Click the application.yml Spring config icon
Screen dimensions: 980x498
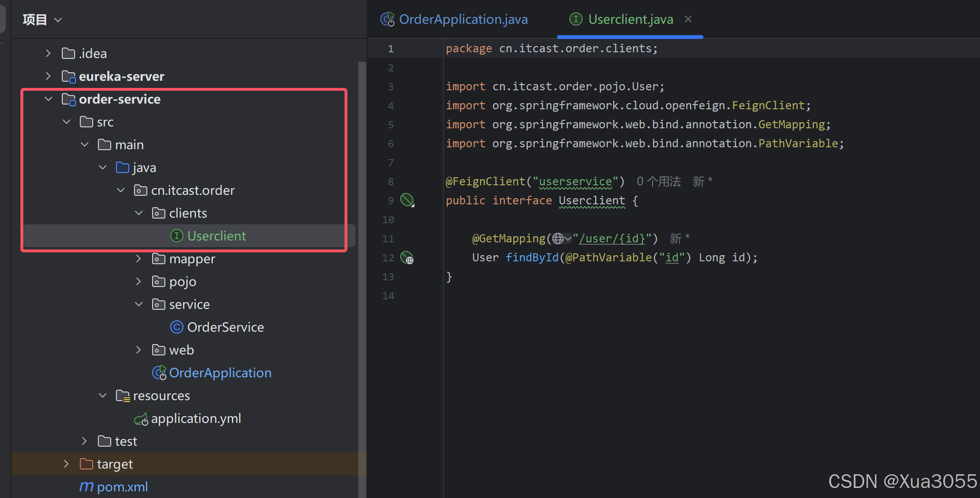[x=141, y=419]
